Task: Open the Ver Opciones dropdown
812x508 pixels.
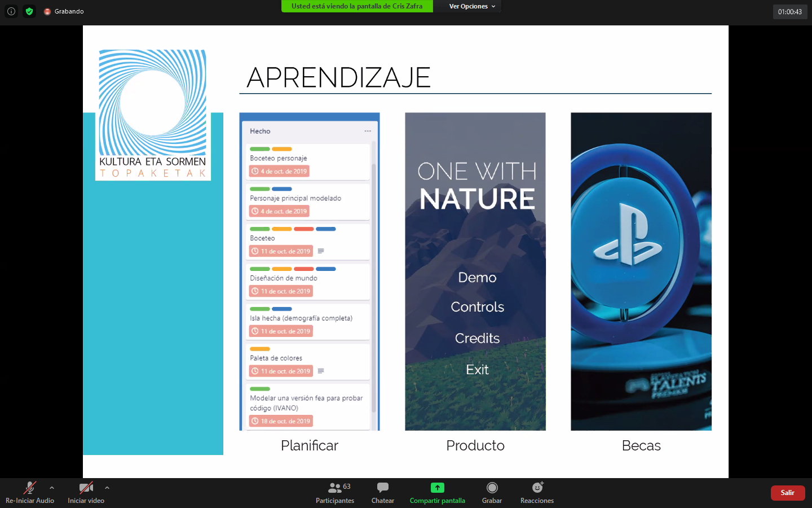Action: tap(472, 6)
